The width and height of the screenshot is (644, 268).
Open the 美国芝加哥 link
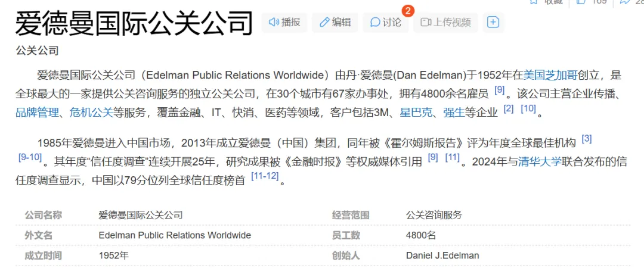550,76
